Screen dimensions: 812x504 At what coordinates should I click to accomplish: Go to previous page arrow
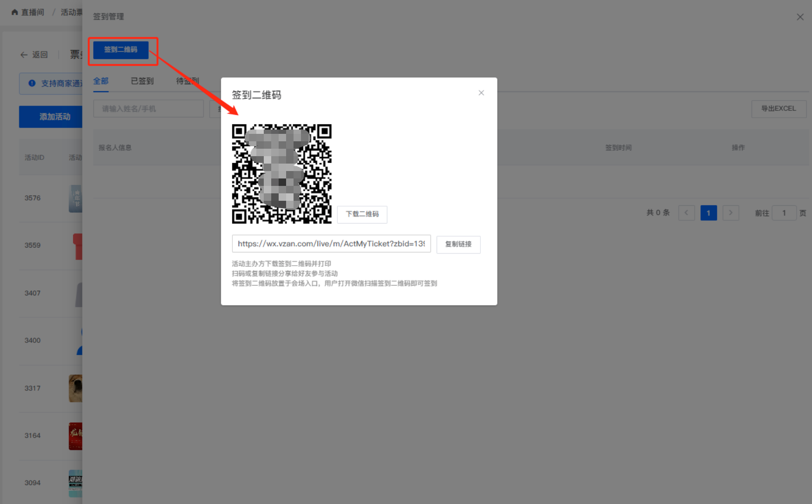pyautogui.click(x=686, y=213)
